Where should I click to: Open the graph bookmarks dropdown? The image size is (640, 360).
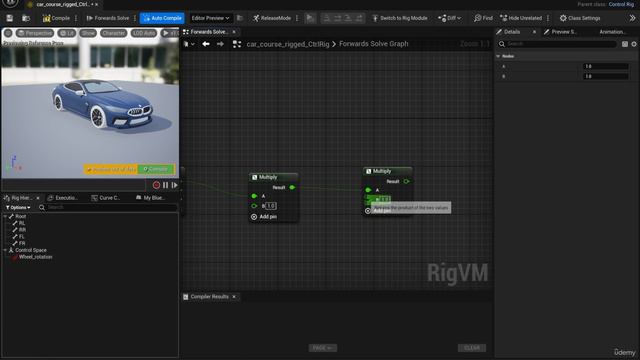pyautogui.click(x=189, y=44)
